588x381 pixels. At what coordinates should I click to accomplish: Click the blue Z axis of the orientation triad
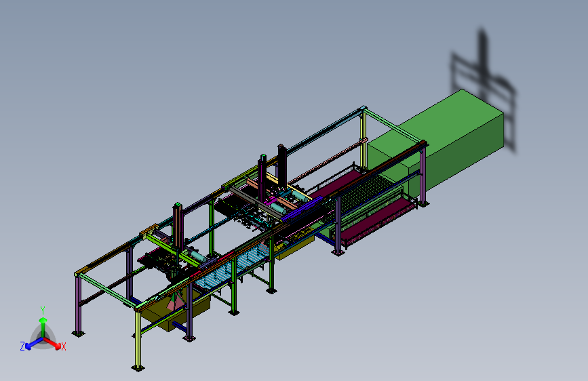click(x=34, y=343)
